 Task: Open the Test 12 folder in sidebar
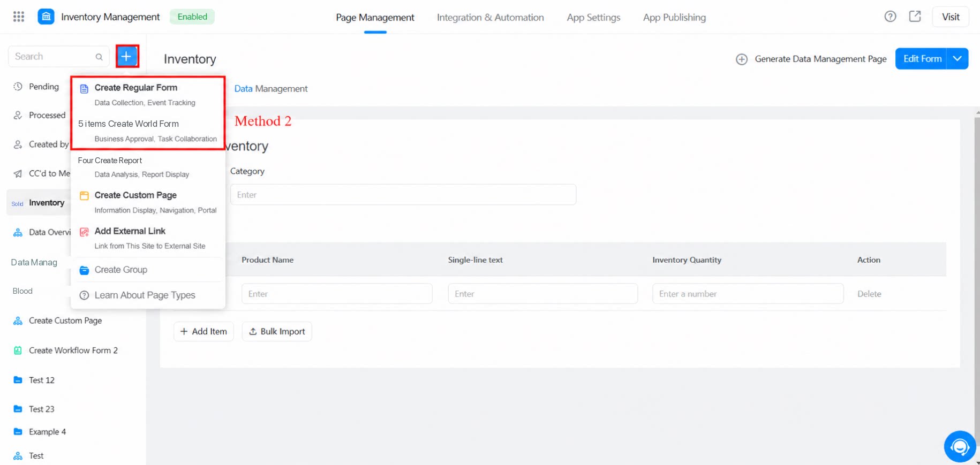(42, 380)
